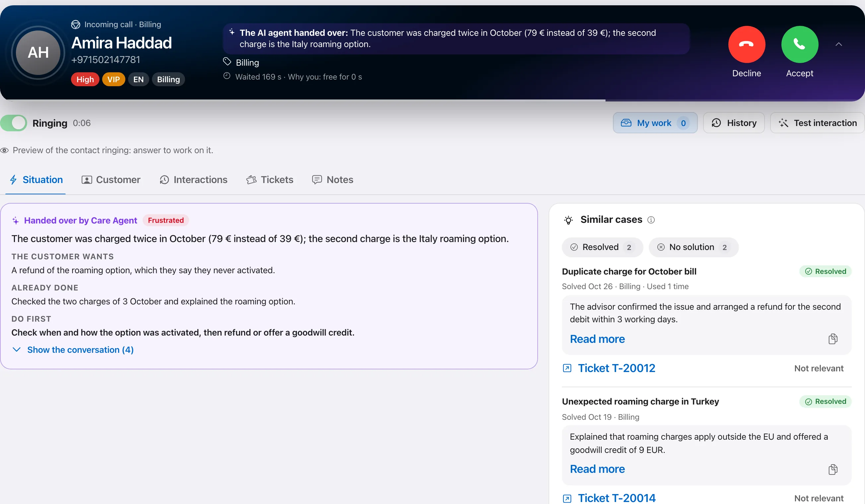Switch to the Customer tab
Image resolution: width=865 pixels, height=504 pixels.
tap(111, 179)
